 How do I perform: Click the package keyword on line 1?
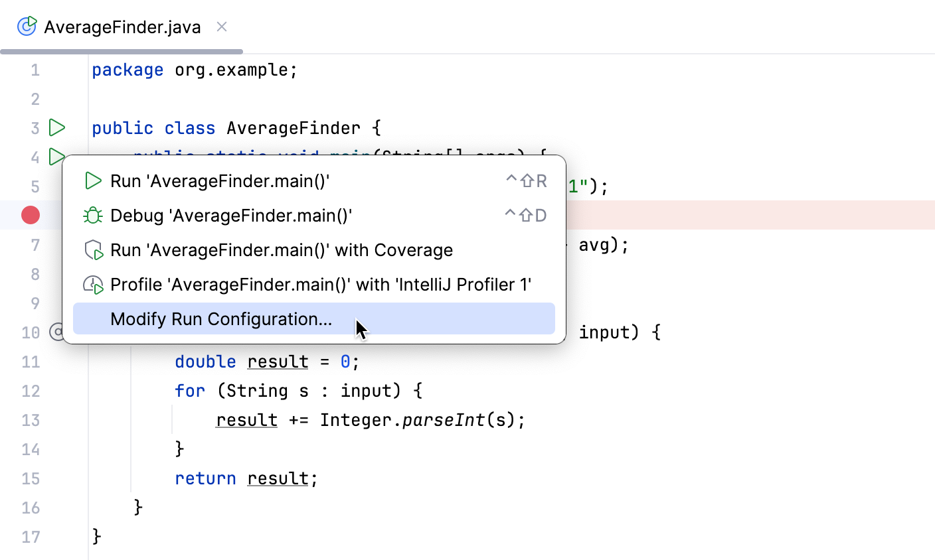tap(127, 70)
